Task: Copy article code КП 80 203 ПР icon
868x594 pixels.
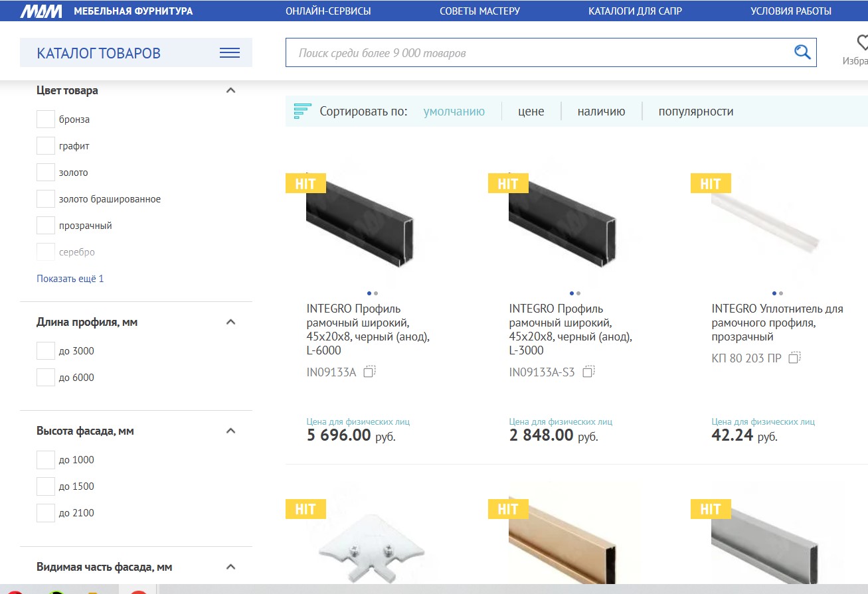Action: (x=795, y=358)
